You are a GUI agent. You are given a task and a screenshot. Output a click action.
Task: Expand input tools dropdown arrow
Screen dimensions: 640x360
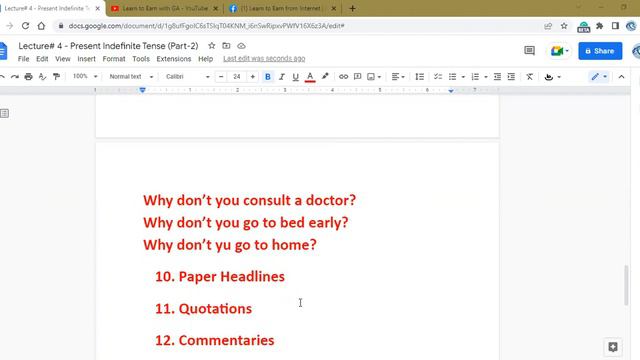(x=559, y=77)
